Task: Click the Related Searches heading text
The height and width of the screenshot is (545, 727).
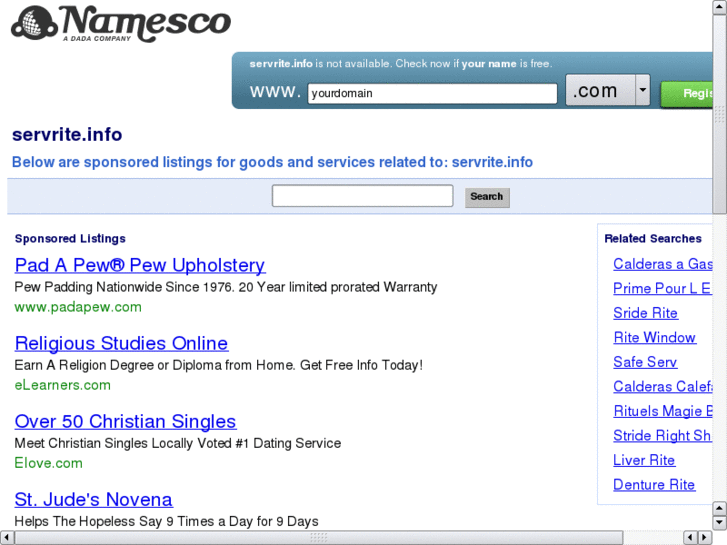Action: pos(653,238)
